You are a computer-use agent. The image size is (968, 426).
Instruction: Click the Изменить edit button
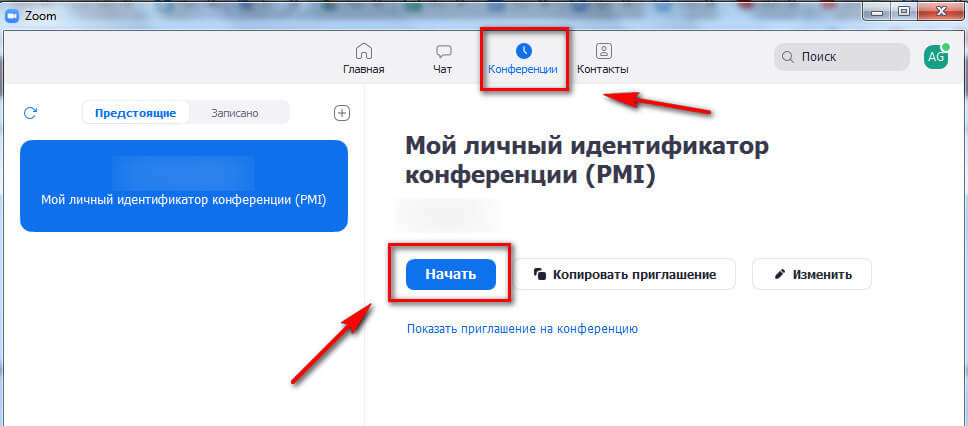click(x=811, y=274)
